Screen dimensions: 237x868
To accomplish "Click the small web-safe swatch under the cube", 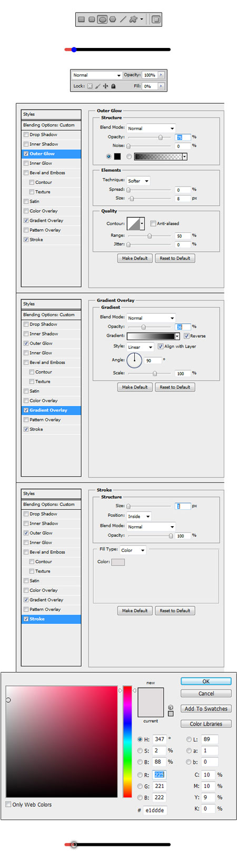I will (x=171, y=714).
